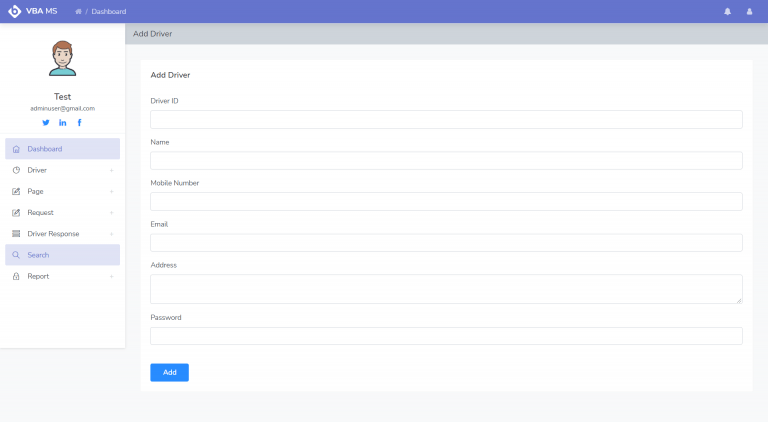Expand the Driver Response menu
Viewport: 768px width, 422px height.
tap(62, 234)
